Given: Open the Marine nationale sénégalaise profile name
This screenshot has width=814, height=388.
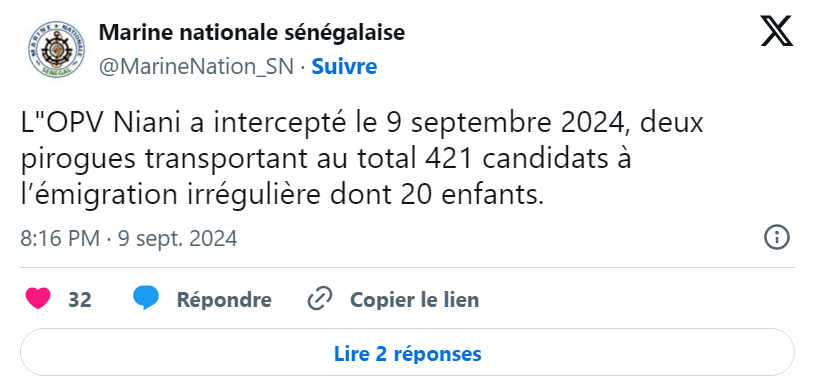Looking at the screenshot, I should pyautogui.click(x=252, y=33).
